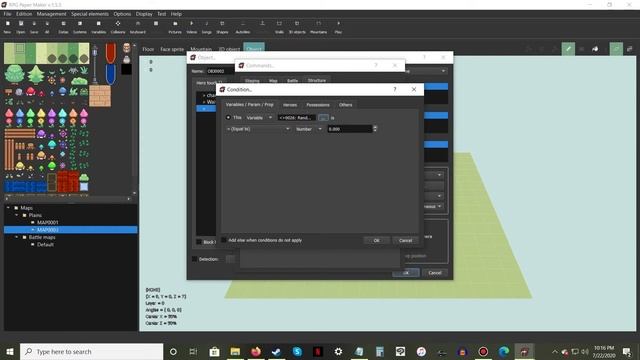This screenshot has height=360, width=640.
Task: Click the help question mark in Condition dialog
Action: (395, 89)
